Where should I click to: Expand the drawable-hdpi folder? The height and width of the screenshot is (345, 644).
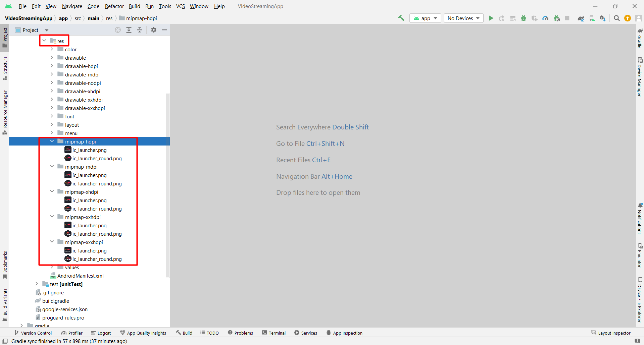[52, 66]
